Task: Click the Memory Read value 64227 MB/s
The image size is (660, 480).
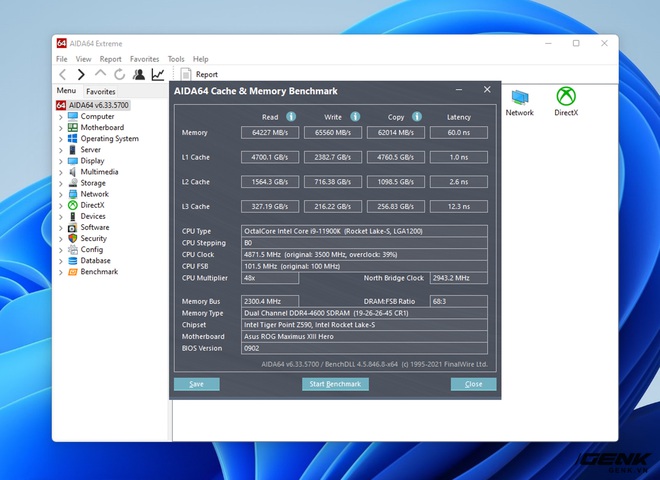Action: (x=270, y=133)
